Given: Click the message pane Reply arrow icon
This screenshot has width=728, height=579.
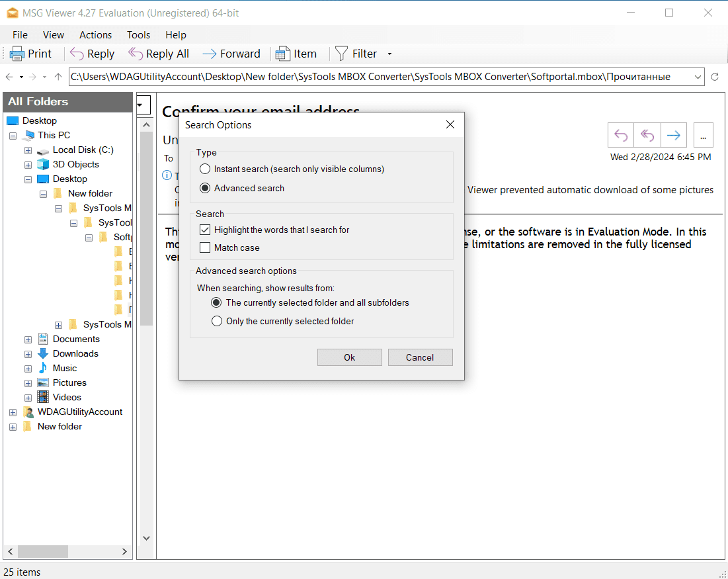Looking at the screenshot, I should pos(621,135).
